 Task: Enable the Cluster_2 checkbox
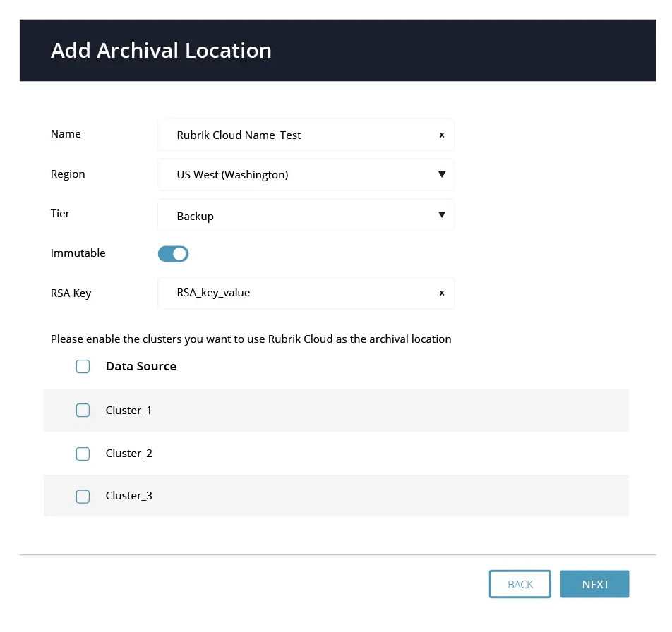tap(83, 454)
